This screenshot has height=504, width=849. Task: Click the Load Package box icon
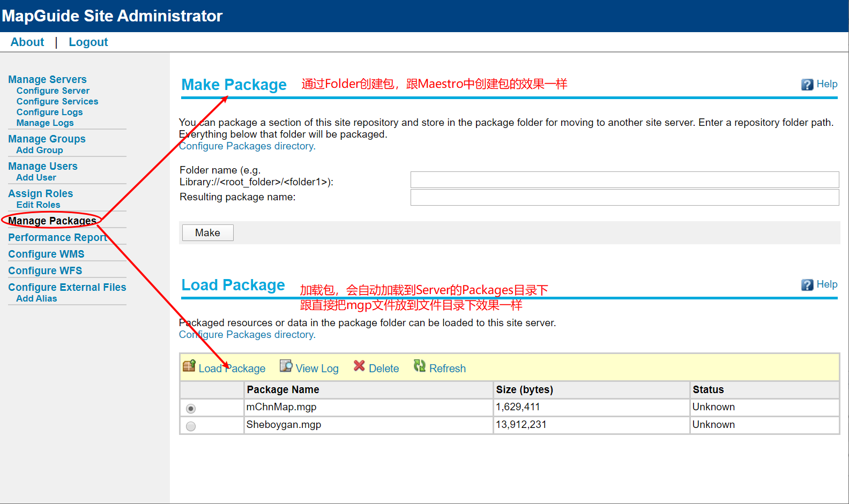pyautogui.click(x=189, y=366)
